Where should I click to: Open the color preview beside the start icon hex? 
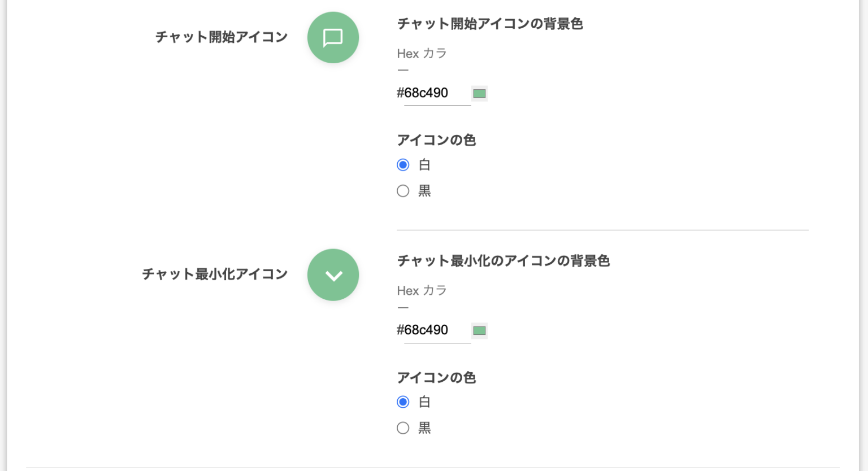[479, 93]
